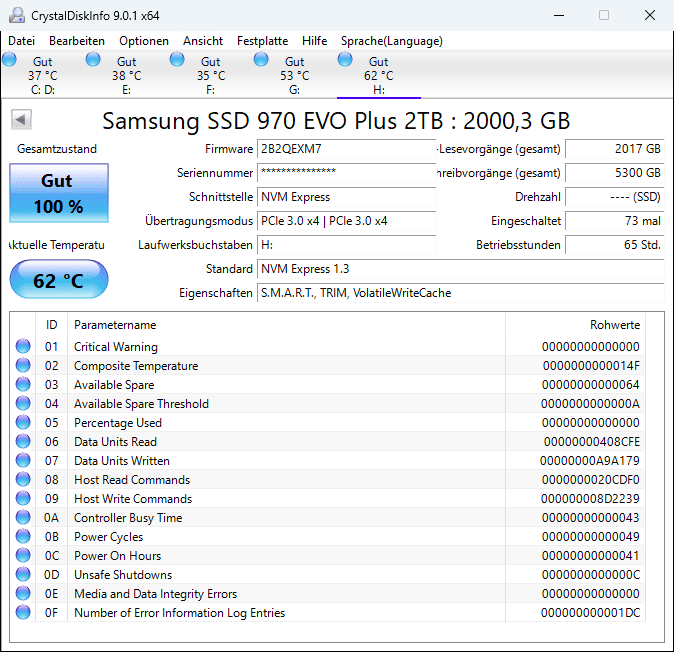The width and height of the screenshot is (674, 652).
Task: Open the Festplatte menu
Action: [263, 41]
